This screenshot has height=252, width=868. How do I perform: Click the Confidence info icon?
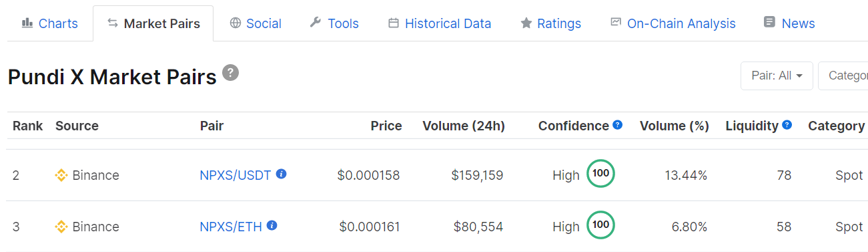(x=618, y=124)
